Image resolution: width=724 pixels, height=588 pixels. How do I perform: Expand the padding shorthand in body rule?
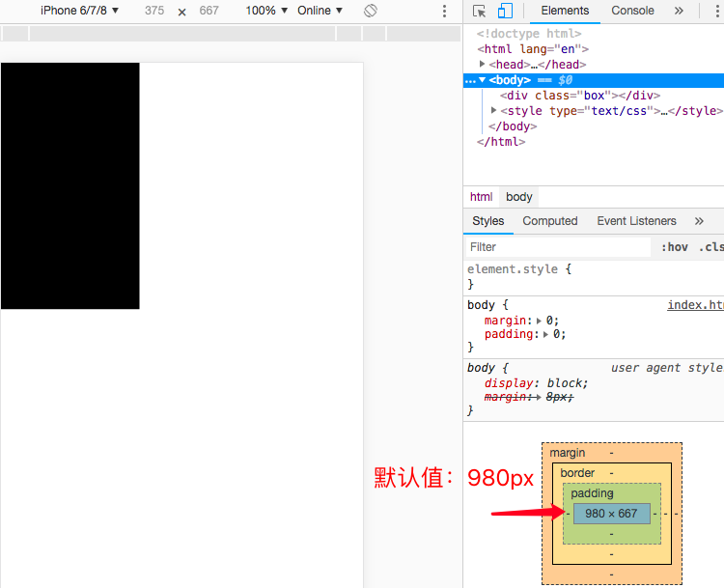[x=545, y=334]
